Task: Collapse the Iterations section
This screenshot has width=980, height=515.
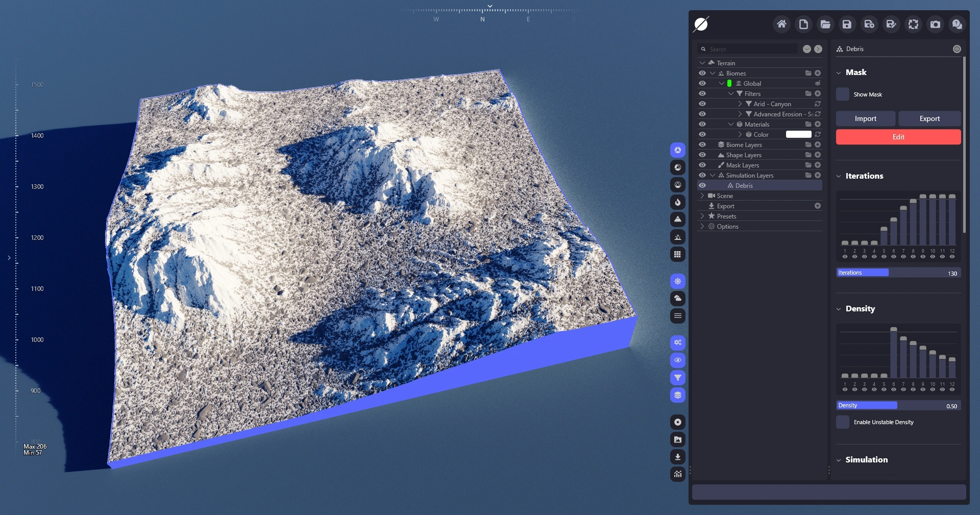Action: click(x=839, y=176)
